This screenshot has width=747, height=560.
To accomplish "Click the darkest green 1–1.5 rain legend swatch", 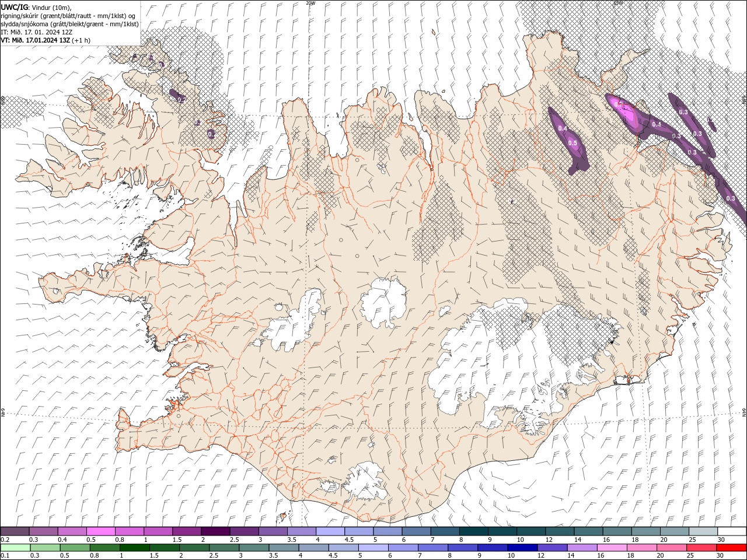I will pyautogui.click(x=134, y=548).
